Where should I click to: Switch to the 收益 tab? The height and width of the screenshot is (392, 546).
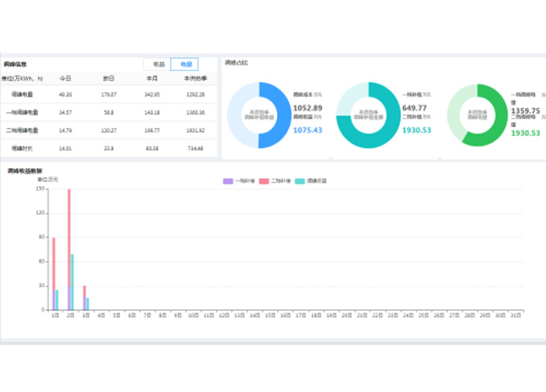pos(158,64)
